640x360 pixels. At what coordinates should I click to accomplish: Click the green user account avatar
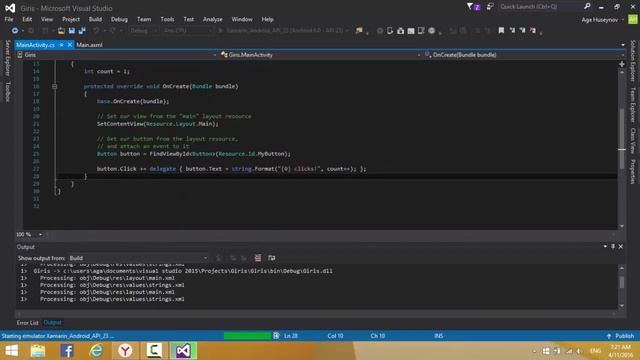click(633, 19)
